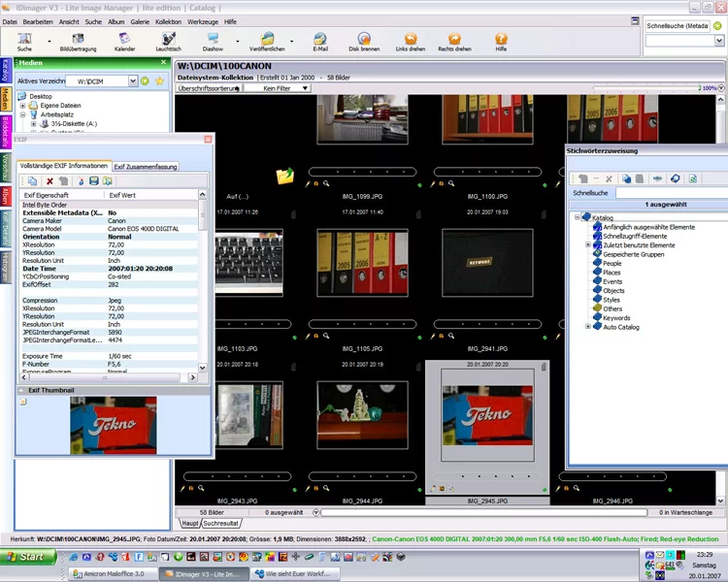728x582 pixels.
Task: Select Vollständige EXIF Informationen tab
Action: 64,166
